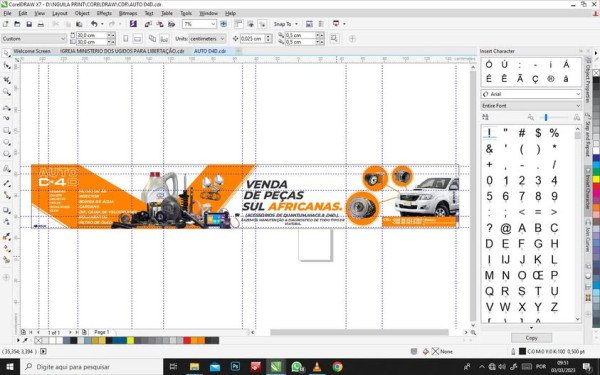600x375 pixels.
Task: Select the Rectangle tool in toolbox
Action: point(7,130)
